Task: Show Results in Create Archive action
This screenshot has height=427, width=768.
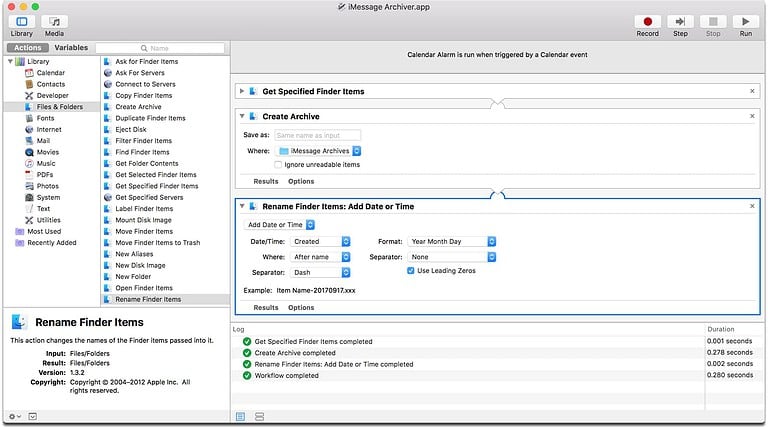Action: [x=265, y=181]
